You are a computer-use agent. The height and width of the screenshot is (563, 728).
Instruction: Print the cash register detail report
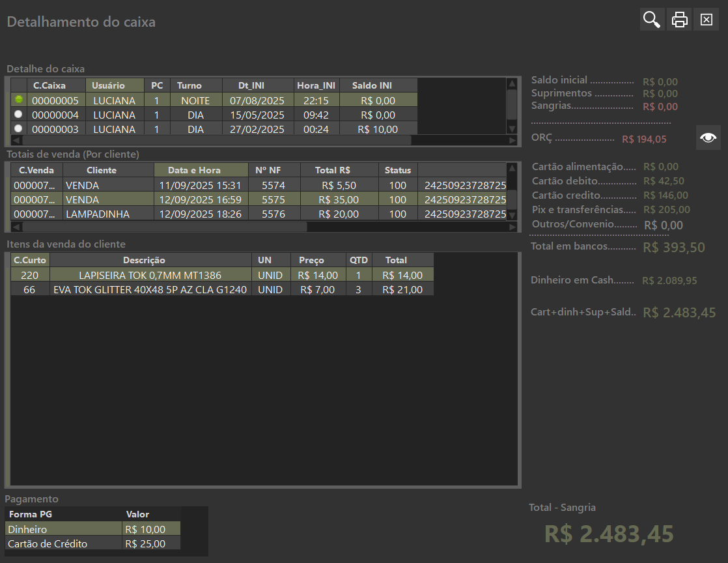pyautogui.click(x=679, y=19)
